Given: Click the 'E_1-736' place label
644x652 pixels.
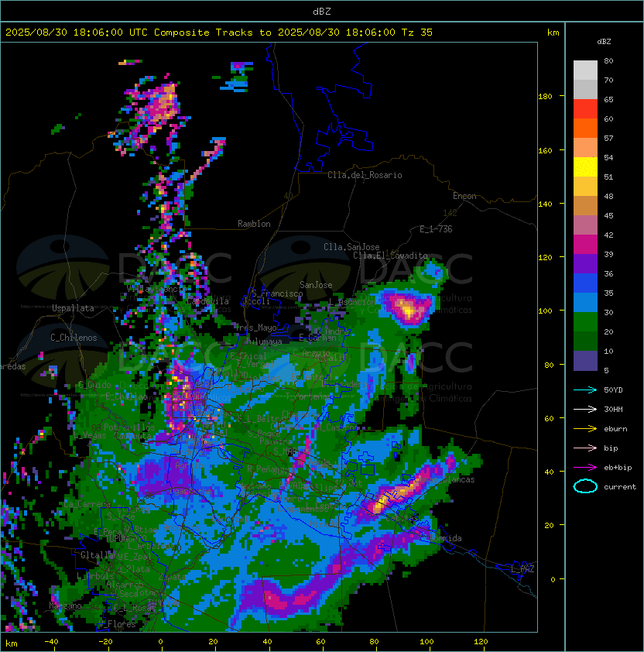Looking at the screenshot, I should pos(436,229).
